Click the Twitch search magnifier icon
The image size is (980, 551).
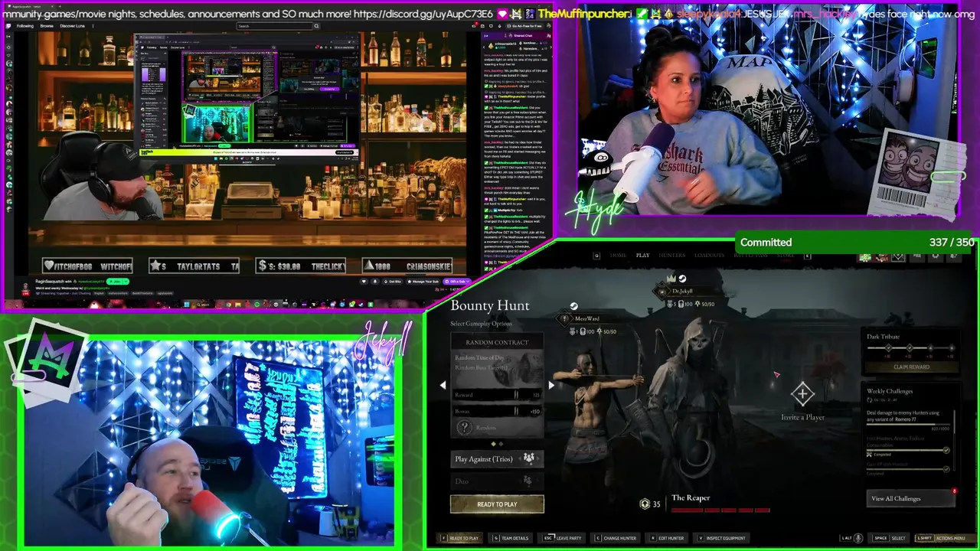point(316,26)
